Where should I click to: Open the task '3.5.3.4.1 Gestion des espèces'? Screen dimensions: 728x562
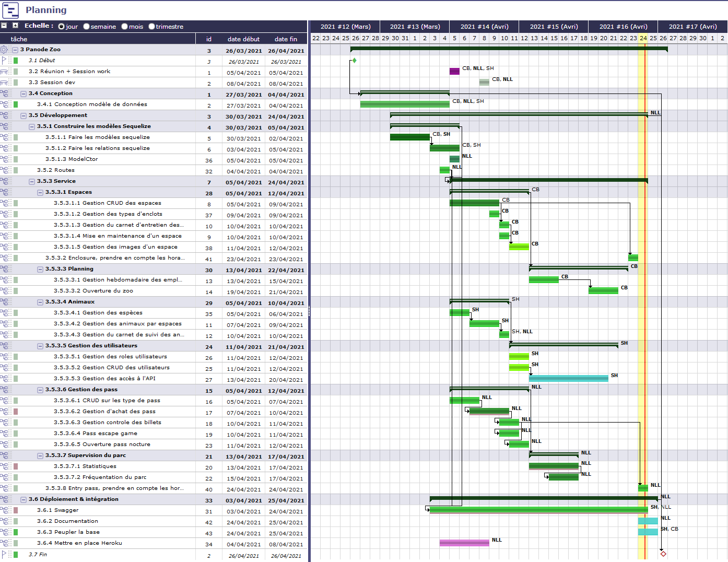pyautogui.click(x=98, y=313)
